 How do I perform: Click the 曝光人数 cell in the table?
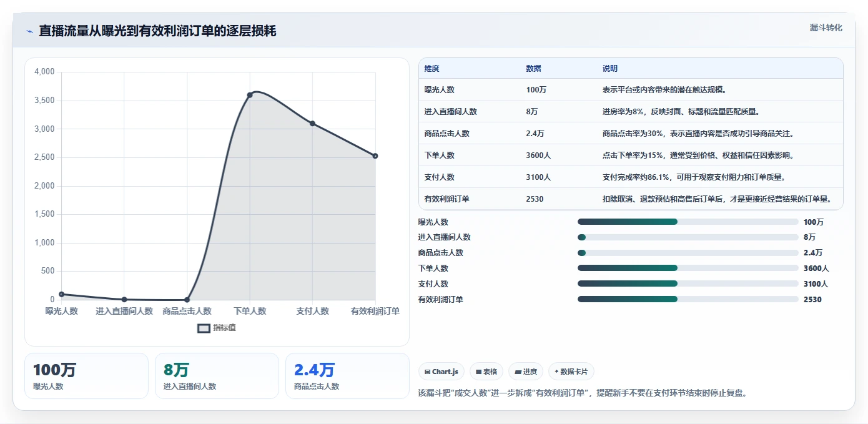440,90
